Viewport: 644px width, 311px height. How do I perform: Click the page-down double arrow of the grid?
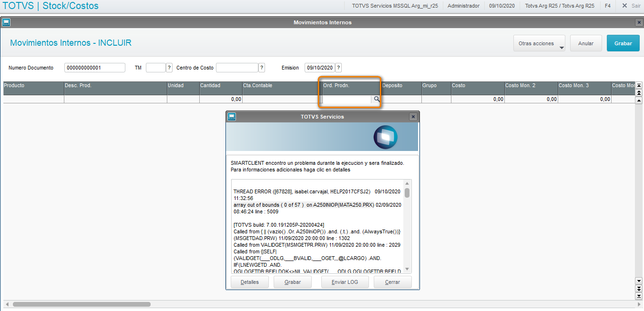639,289
